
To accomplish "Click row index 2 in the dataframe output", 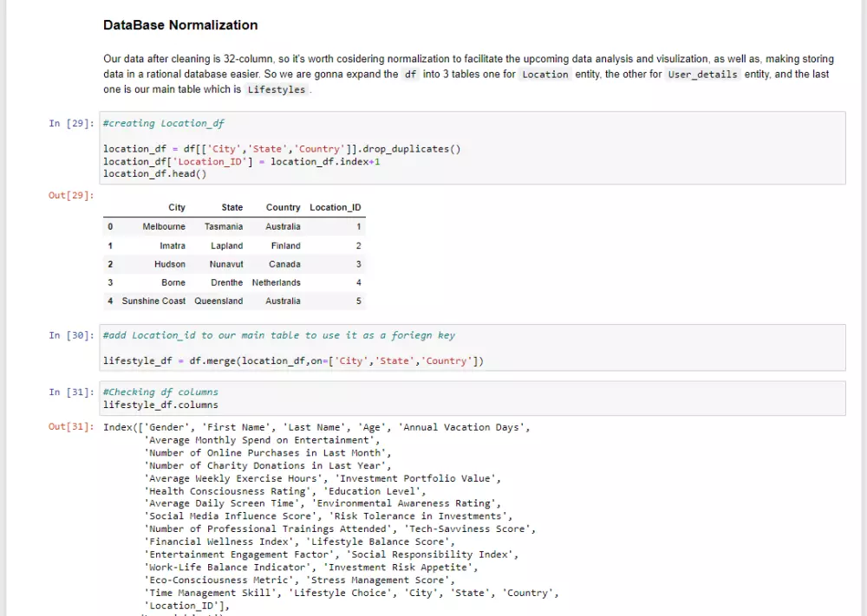I will [110, 264].
